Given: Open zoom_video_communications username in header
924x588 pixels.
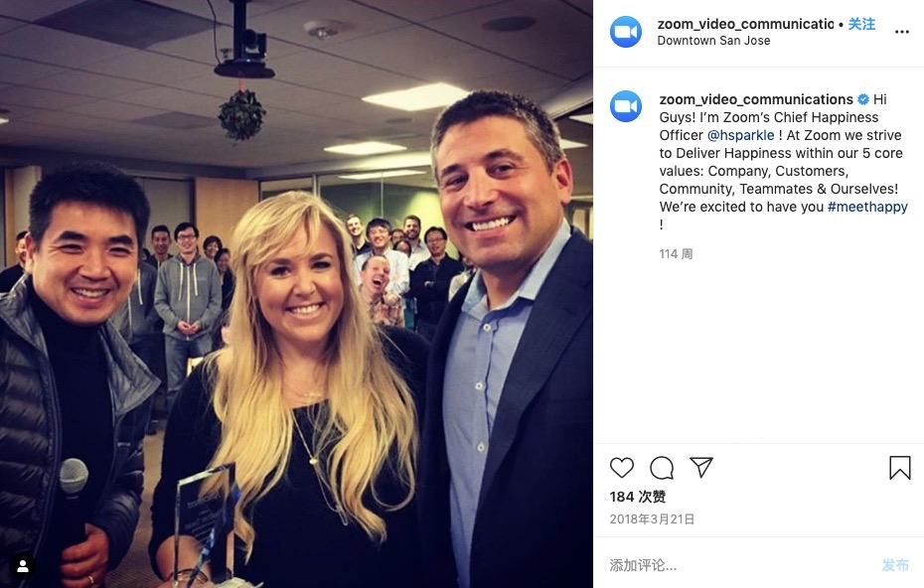Looking at the screenshot, I should [x=745, y=24].
